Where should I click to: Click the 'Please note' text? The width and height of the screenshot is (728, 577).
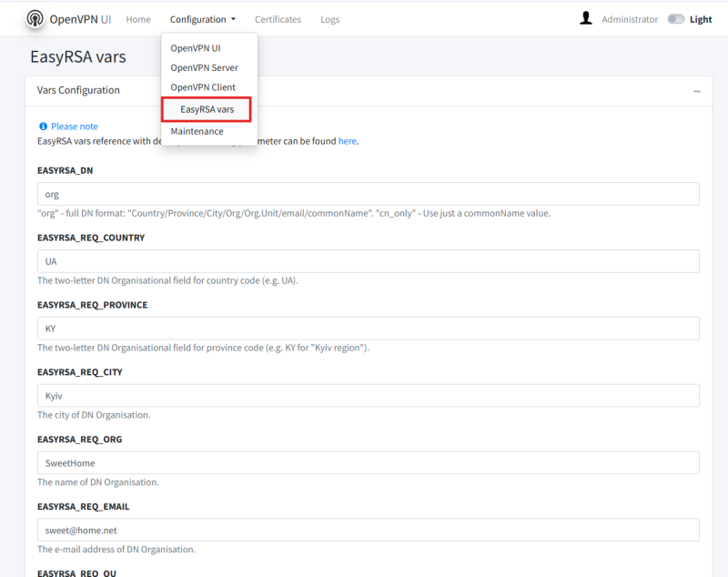pyautogui.click(x=75, y=127)
